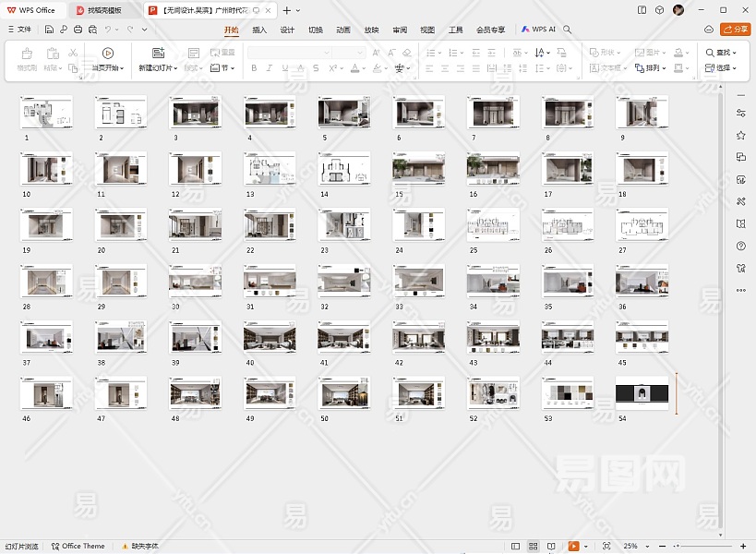Viewport: 756px width, 554px height.
Task: Click the WPS AI search magnifier icon
Action: (568, 30)
